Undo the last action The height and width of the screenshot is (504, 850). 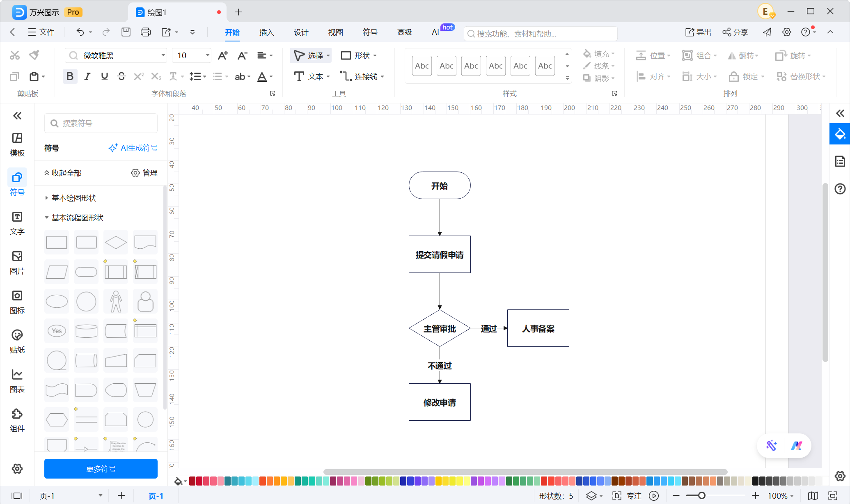[80, 32]
